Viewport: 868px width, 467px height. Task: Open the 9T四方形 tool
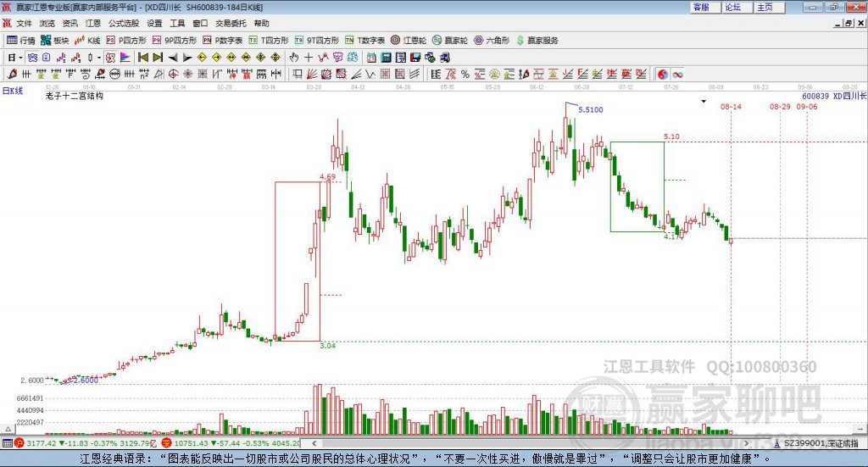(x=317, y=41)
